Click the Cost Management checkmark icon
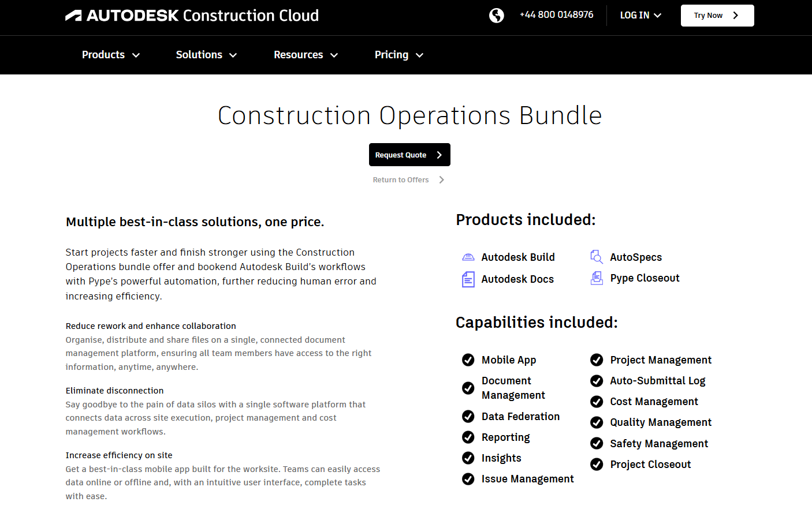 pos(597,402)
